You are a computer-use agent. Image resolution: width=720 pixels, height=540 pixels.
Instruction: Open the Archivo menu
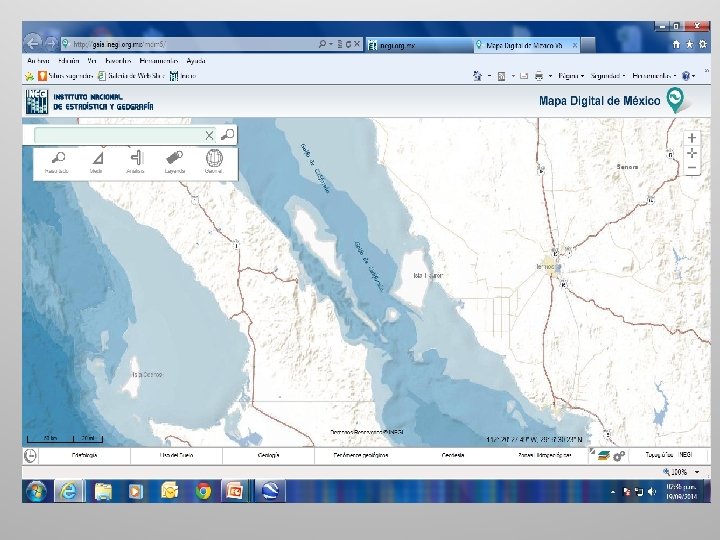coord(39,61)
